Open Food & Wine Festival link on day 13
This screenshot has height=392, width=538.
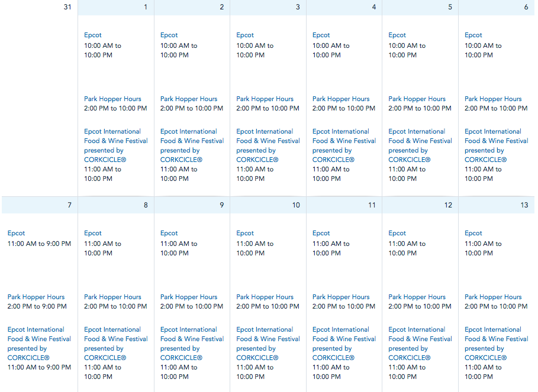click(496, 344)
